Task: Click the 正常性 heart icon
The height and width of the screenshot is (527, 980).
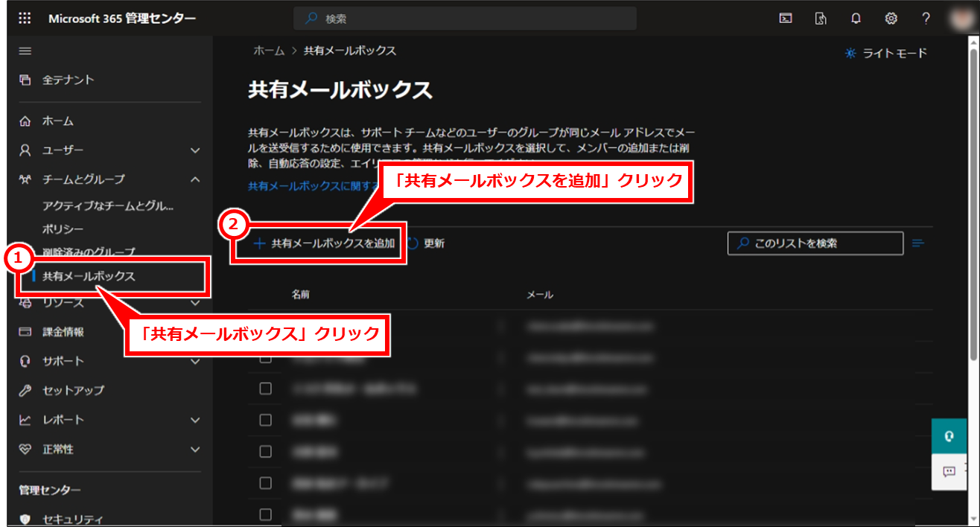Action: [x=25, y=450]
